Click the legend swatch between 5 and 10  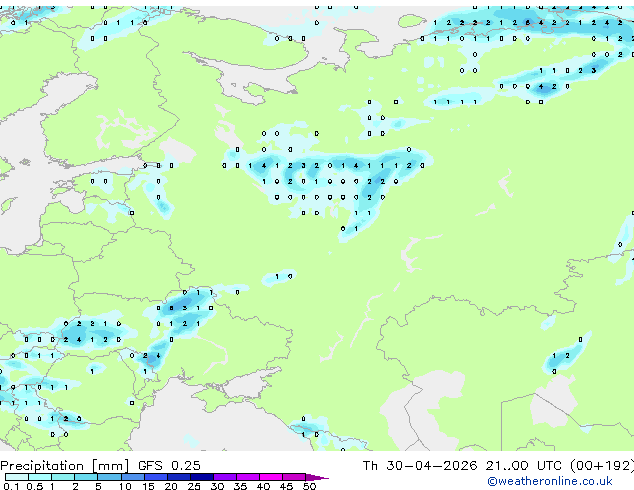[109, 477]
